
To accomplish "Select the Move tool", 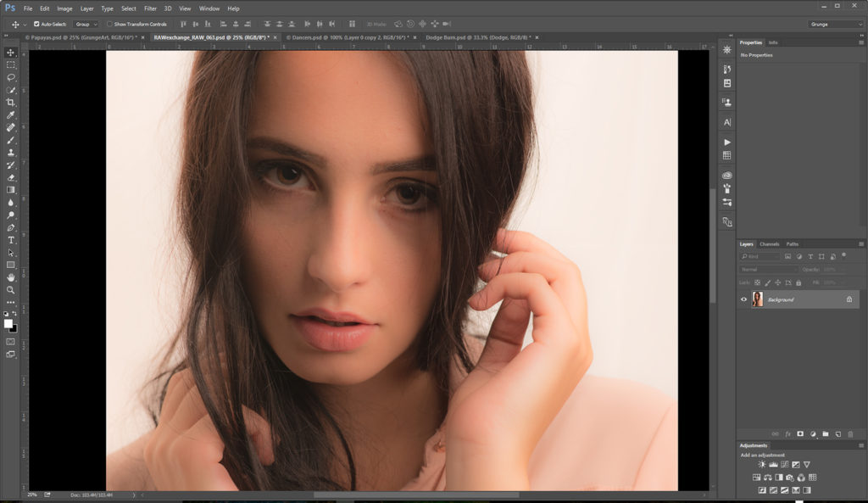I will pos(11,52).
